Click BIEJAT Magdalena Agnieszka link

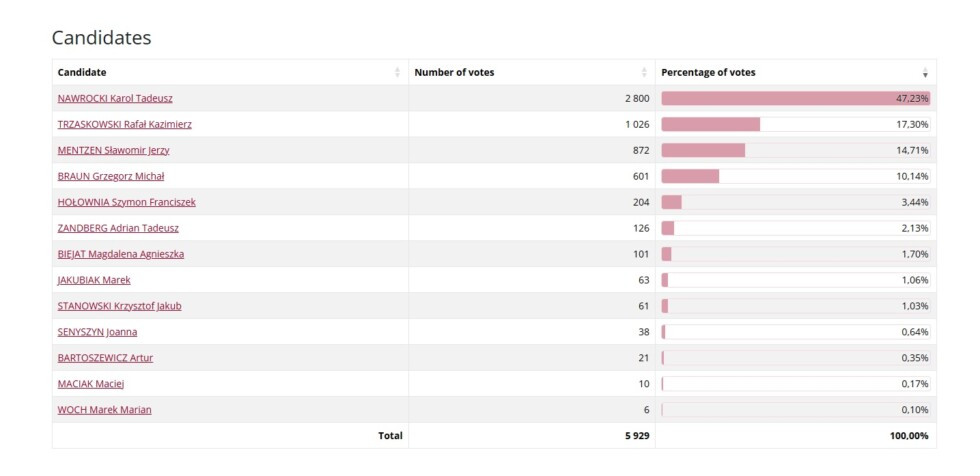[121, 255]
